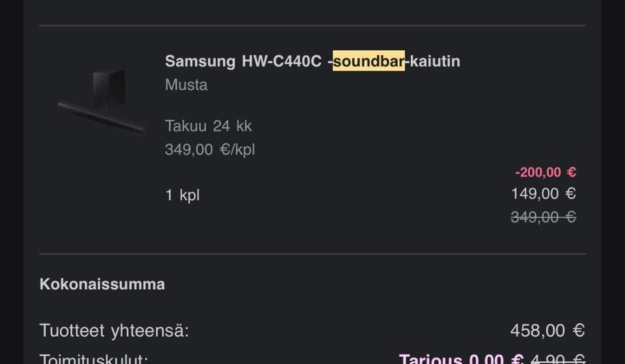Click the 458,00 € products total
The image size is (625, 364).
(x=547, y=331)
